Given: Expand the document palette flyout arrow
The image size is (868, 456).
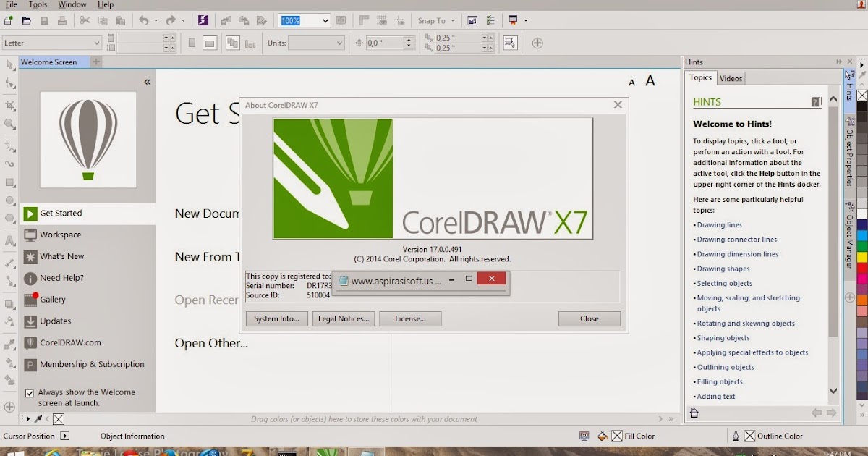Looking at the screenshot, I should click(27, 419).
